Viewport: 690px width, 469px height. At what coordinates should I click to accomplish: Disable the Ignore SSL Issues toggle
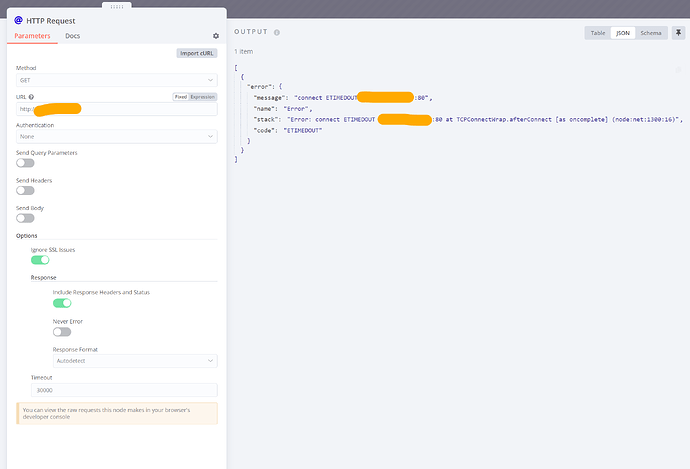tap(40, 260)
